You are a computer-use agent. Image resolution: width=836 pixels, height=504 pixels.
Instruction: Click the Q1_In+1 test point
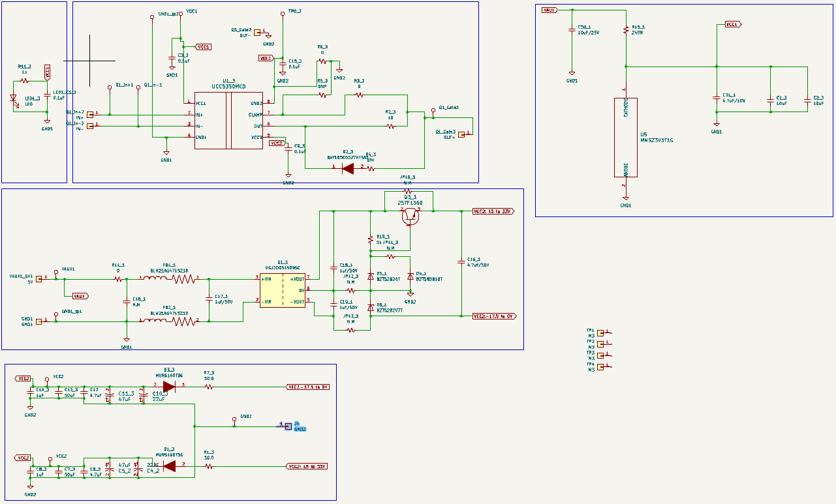click(x=109, y=87)
